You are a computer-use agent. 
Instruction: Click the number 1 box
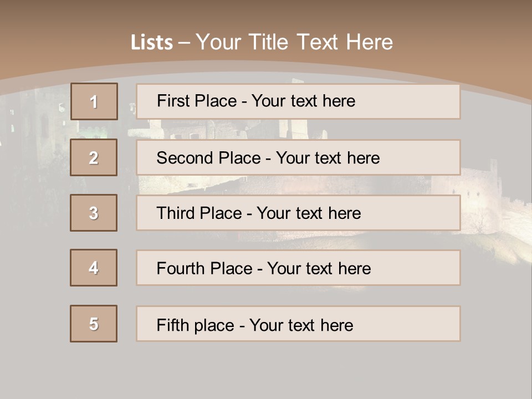pos(94,101)
